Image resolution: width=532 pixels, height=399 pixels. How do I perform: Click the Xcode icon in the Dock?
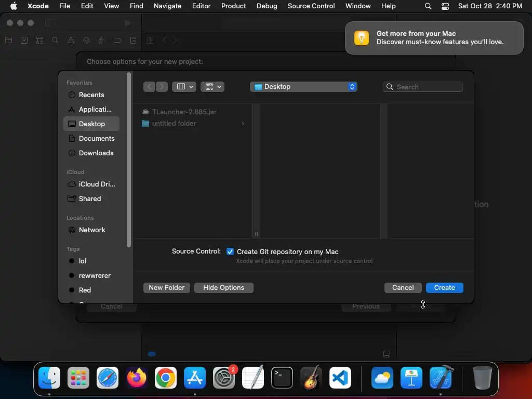441,378
